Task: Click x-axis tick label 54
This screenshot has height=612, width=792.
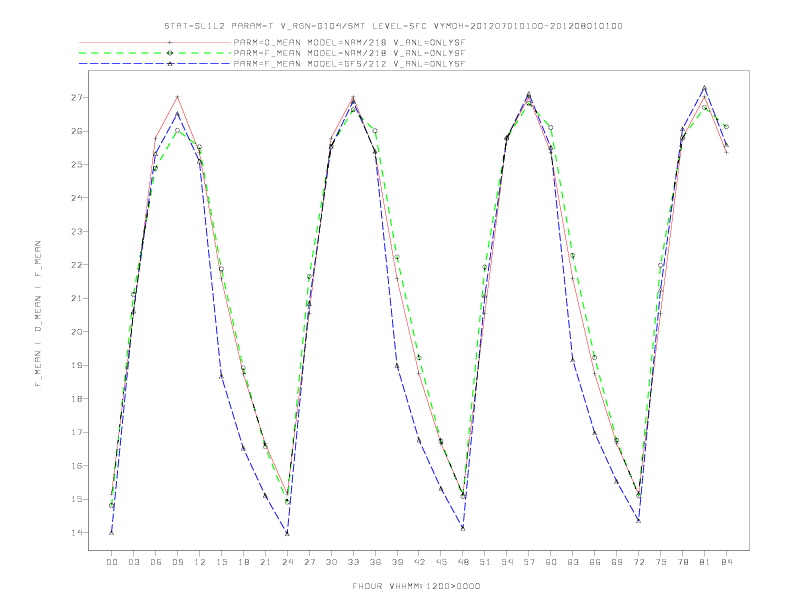Action: [x=507, y=562]
